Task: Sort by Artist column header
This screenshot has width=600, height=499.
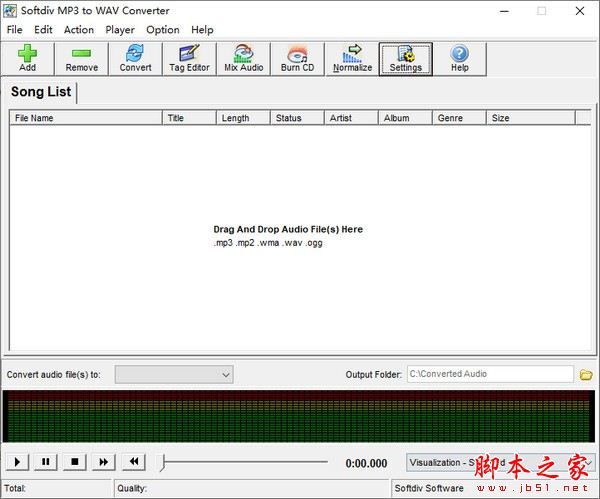Action: 351,118
